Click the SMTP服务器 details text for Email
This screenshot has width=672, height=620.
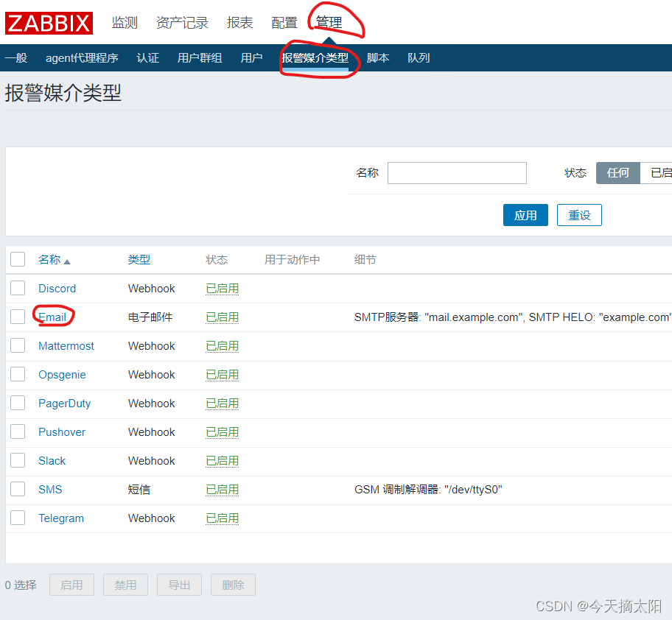[x=513, y=317]
